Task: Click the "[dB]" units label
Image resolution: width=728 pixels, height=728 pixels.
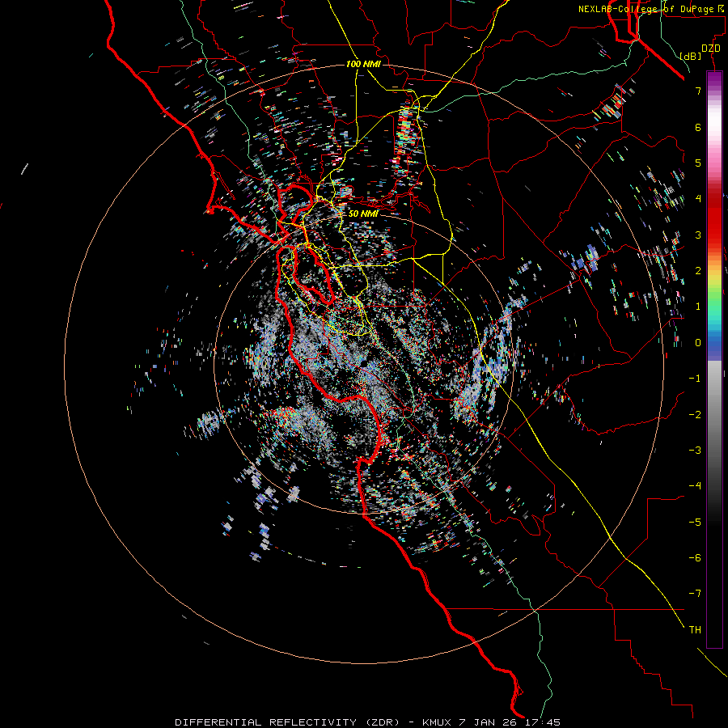Action: pos(691,56)
